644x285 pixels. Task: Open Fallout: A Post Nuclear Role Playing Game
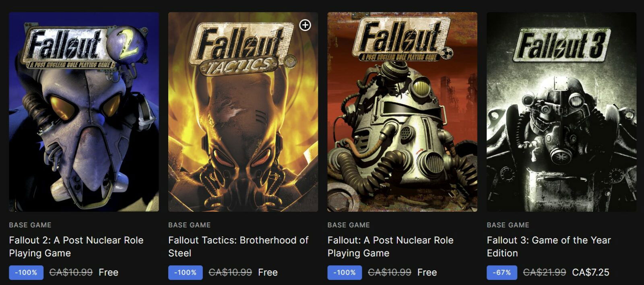[390, 246]
